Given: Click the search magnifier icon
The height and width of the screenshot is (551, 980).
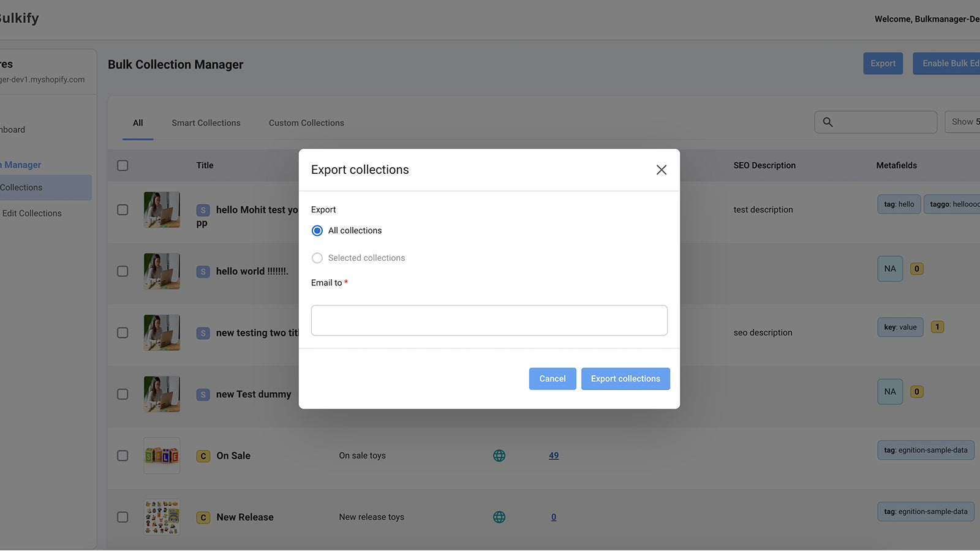Looking at the screenshot, I should 827,122.
